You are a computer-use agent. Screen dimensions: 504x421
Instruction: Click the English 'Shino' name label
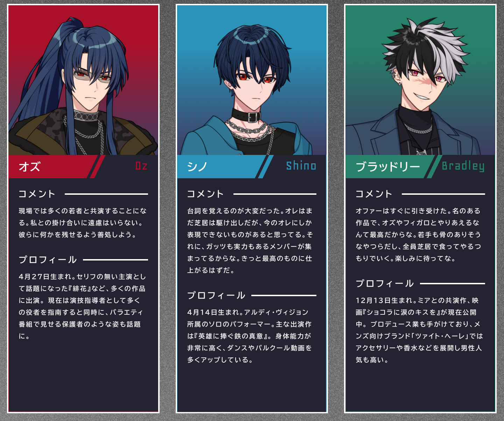301,166
